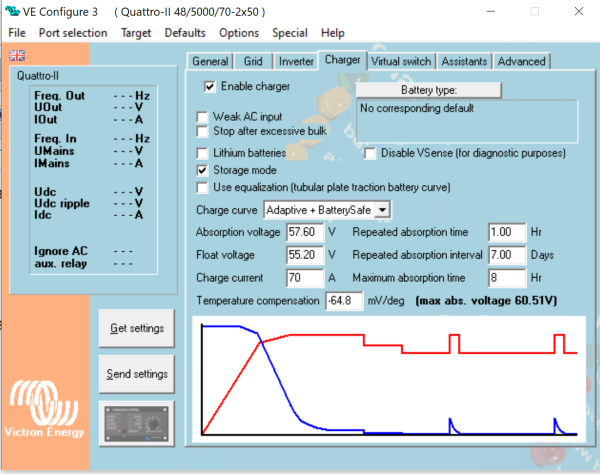Switch to the General tab

click(210, 61)
